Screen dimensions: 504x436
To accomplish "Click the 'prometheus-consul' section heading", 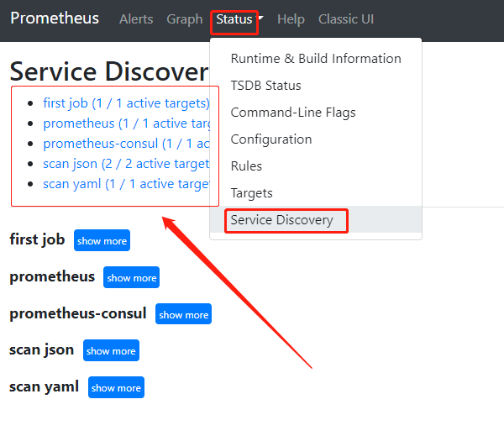I will [78, 313].
